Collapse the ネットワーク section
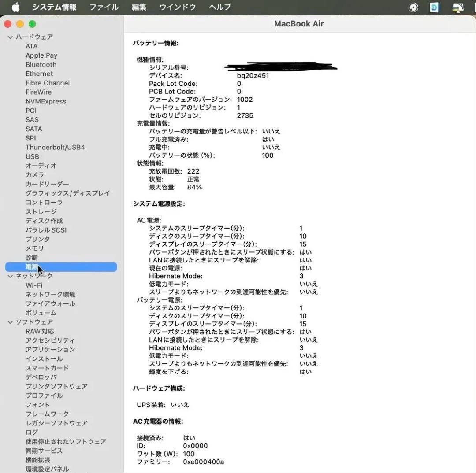Image resolution: width=476 pixels, height=473 pixels. (10, 276)
